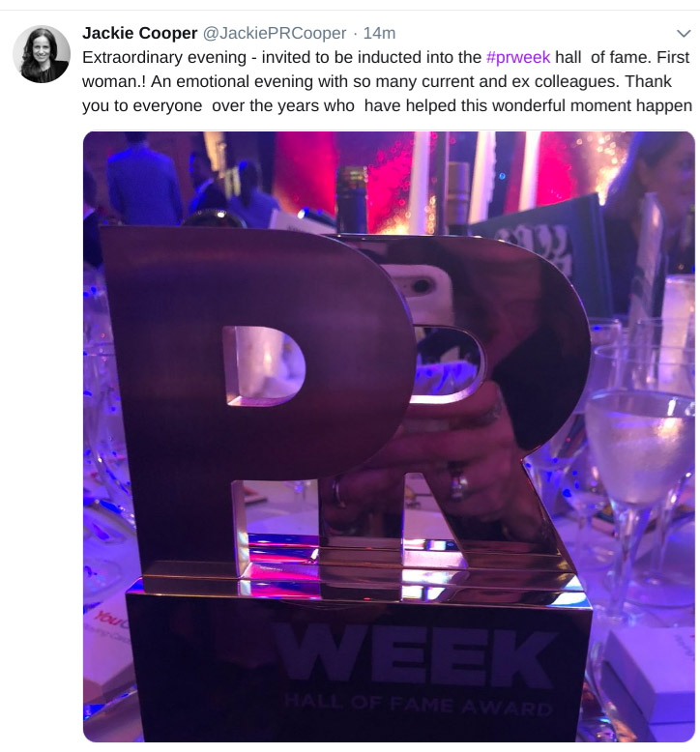The width and height of the screenshot is (700, 752).
Task: Enlarge the PR Week trophy photo
Action: 389,437
